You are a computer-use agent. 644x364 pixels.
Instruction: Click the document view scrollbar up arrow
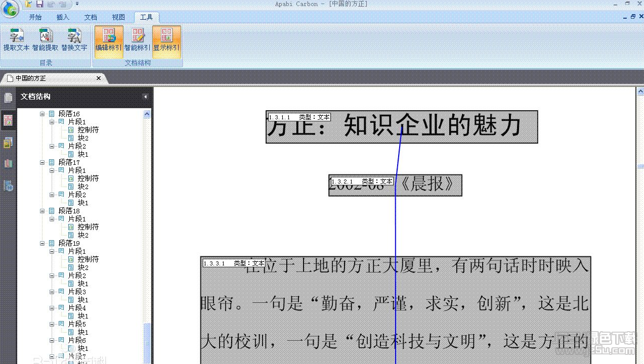pos(640,92)
